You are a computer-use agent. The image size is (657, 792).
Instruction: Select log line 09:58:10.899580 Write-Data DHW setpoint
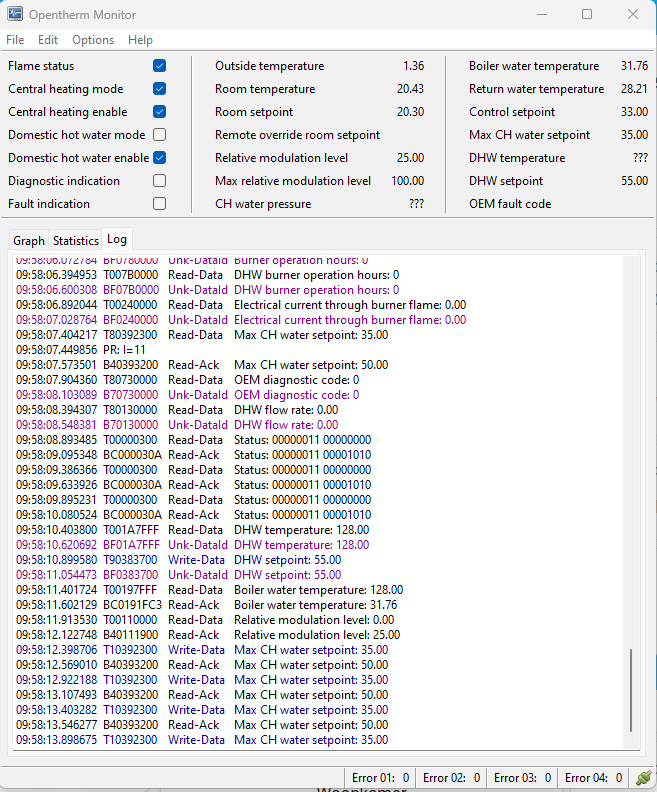coord(178,560)
